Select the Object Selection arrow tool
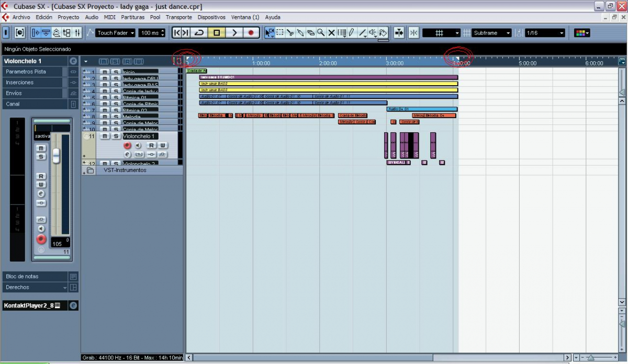Viewport: 628px width, 364px height. [x=270, y=32]
